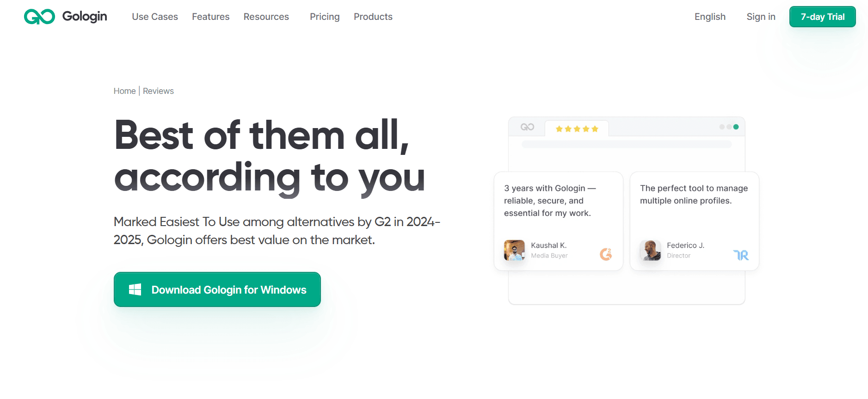Expand the Features menu
868x399 pixels.
211,17
